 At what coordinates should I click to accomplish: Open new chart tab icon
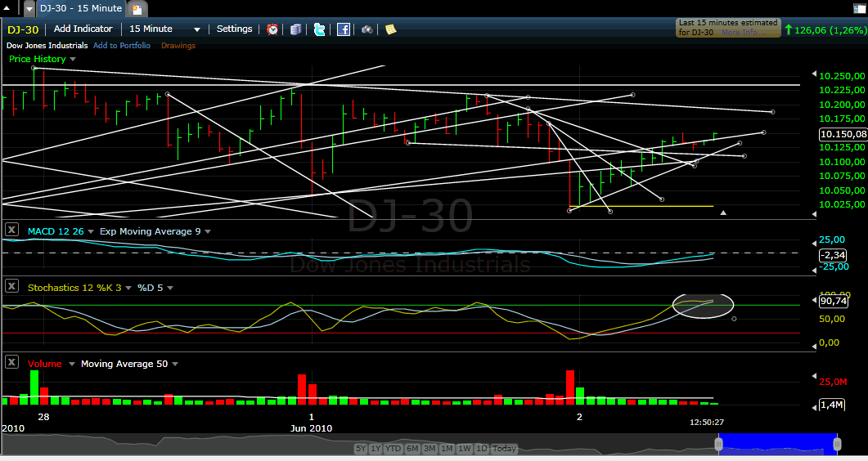click(x=137, y=9)
